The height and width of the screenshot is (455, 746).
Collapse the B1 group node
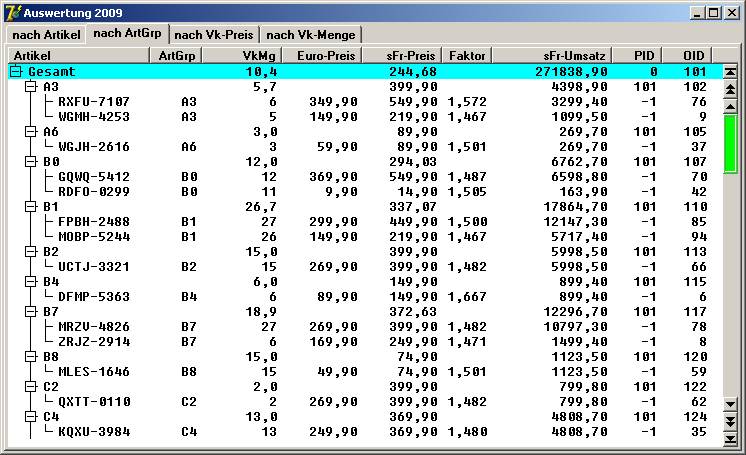tap(30, 207)
